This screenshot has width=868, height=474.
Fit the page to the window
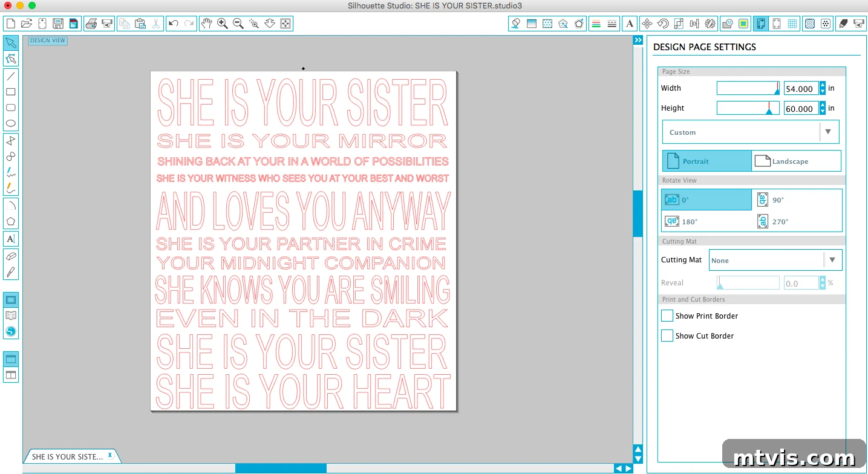click(x=286, y=24)
